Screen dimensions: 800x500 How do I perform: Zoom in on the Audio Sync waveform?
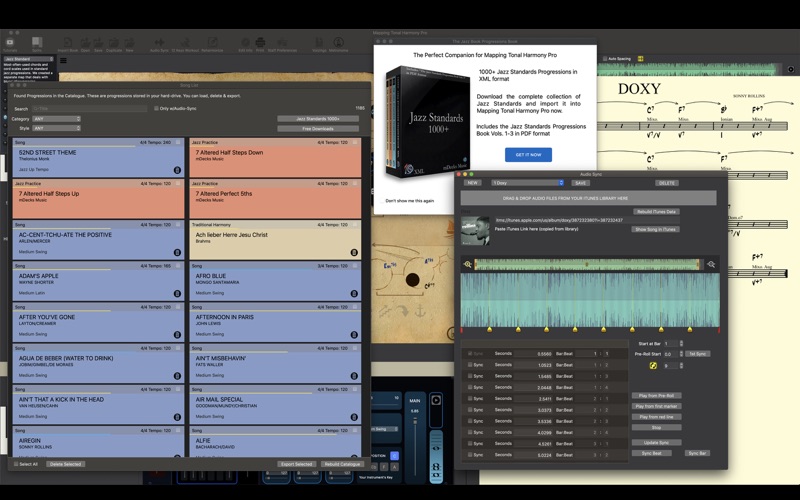coord(467,264)
